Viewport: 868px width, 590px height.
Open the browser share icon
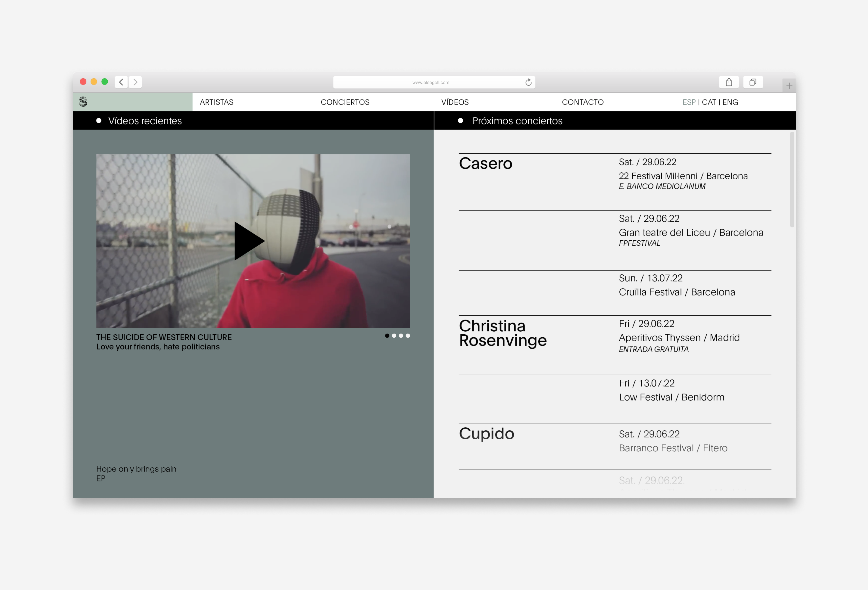tap(728, 82)
